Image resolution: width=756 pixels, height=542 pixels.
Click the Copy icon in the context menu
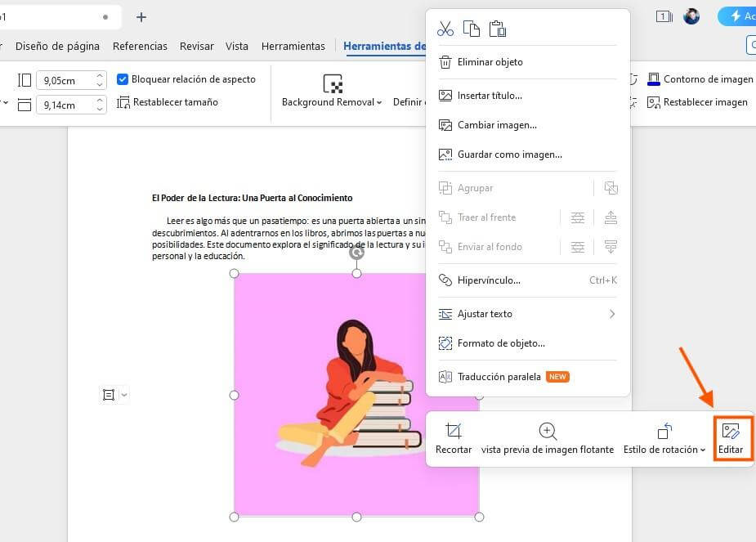pyautogui.click(x=472, y=27)
